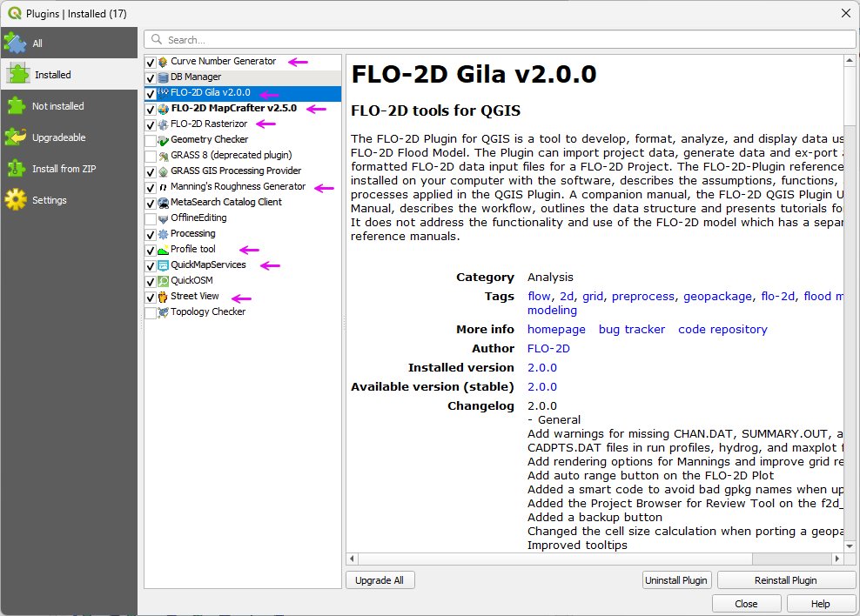Enable the Topology Checker plugin checkbox
The image size is (860, 616).
(x=151, y=312)
